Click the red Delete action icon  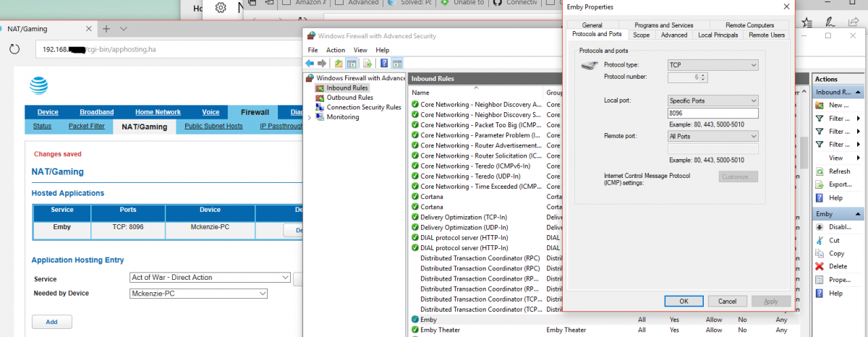(820, 266)
